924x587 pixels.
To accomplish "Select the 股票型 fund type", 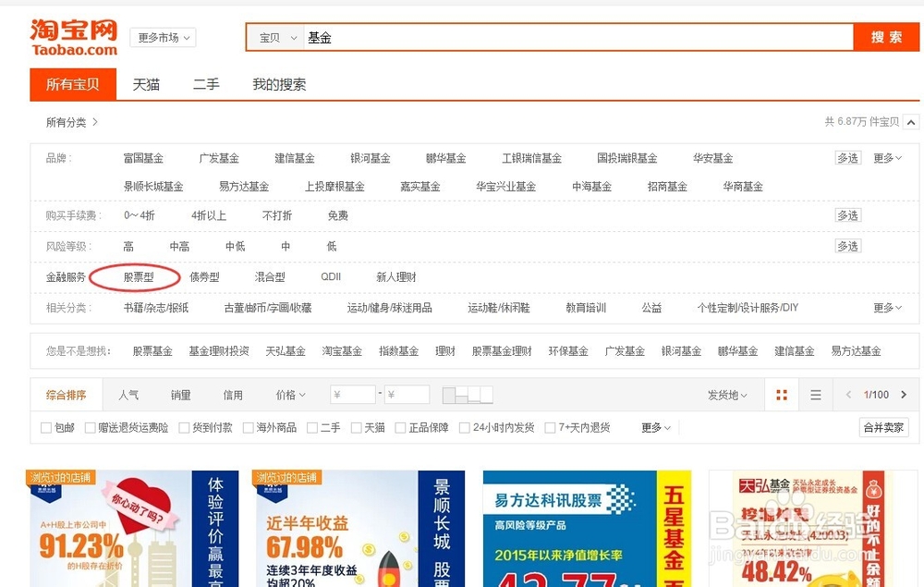I will click(139, 277).
